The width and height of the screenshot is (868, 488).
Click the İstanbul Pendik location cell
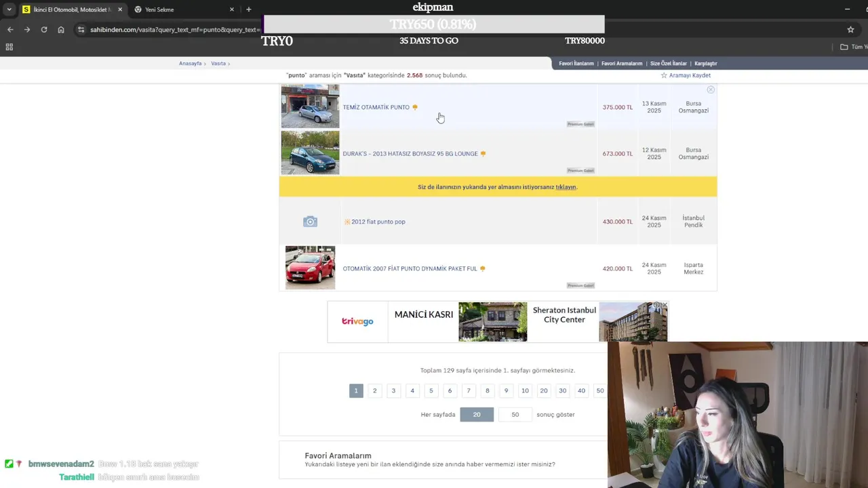pyautogui.click(x=694, y=222)
